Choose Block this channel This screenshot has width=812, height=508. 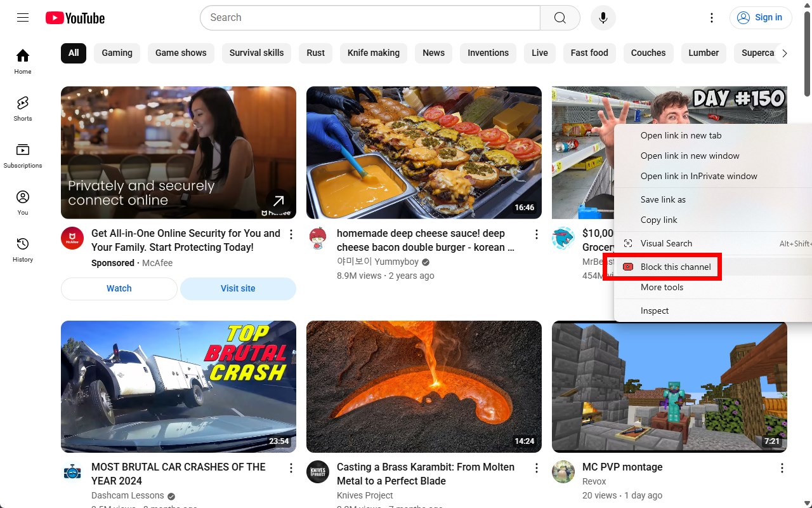coord(713,267)
